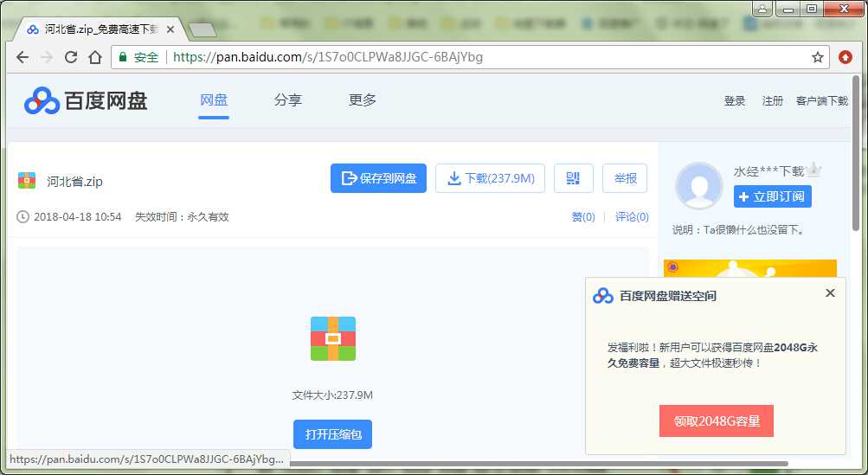Click the 登录 link
Viewport: 868px width, 475px height.
click(x=735, y=100)
